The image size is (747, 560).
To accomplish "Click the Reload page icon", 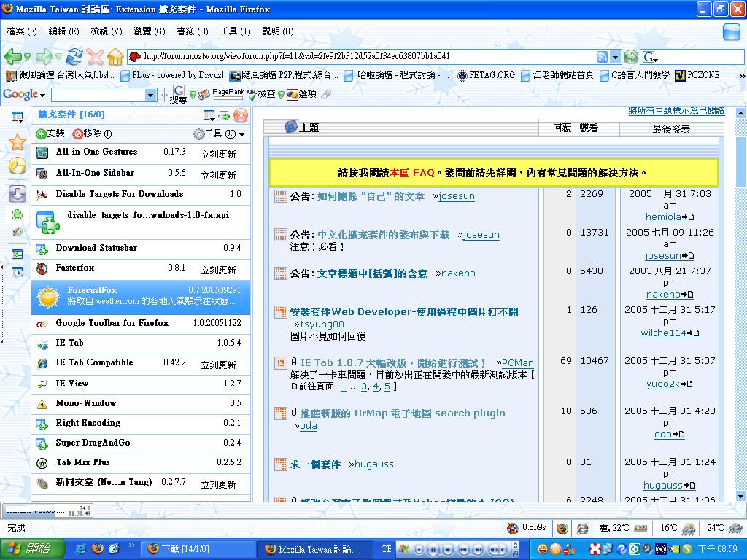I will (x=74, y=57).
